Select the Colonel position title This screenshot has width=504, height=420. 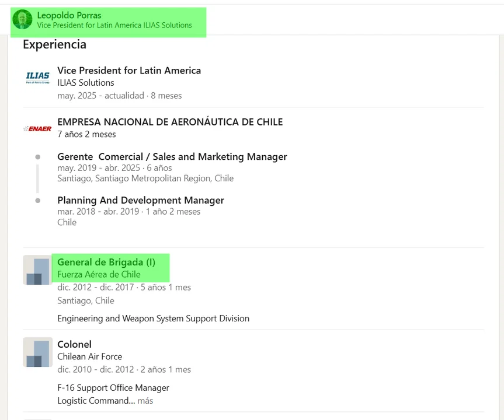click(74, 344)
